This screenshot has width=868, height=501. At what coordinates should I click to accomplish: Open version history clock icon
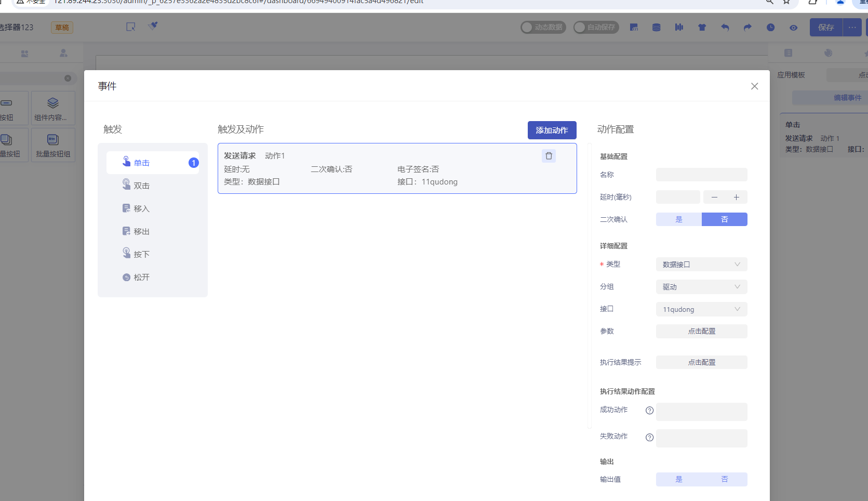click(x=770, y=28)
